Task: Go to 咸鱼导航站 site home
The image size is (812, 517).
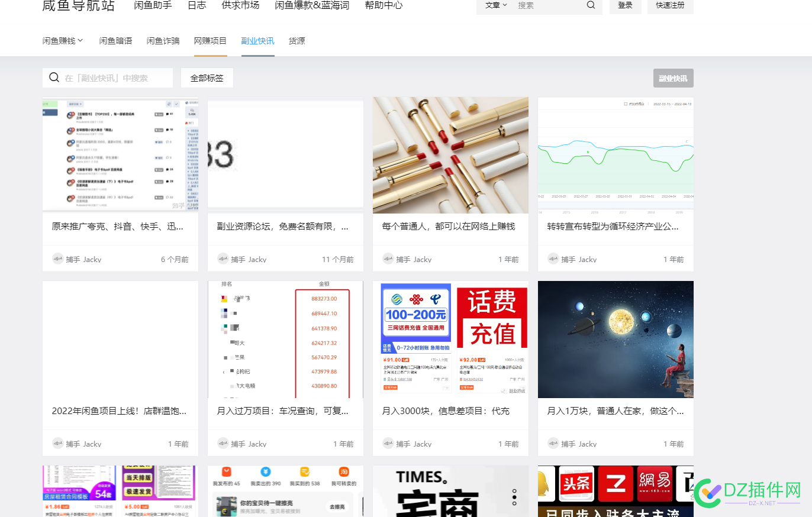Action: point(79,5)
